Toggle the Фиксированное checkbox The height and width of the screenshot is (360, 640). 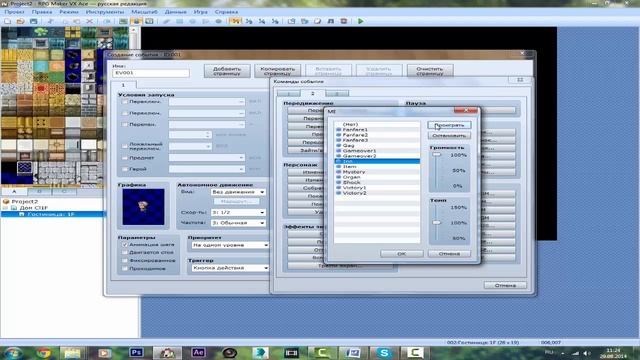click(x=125, y=260)
